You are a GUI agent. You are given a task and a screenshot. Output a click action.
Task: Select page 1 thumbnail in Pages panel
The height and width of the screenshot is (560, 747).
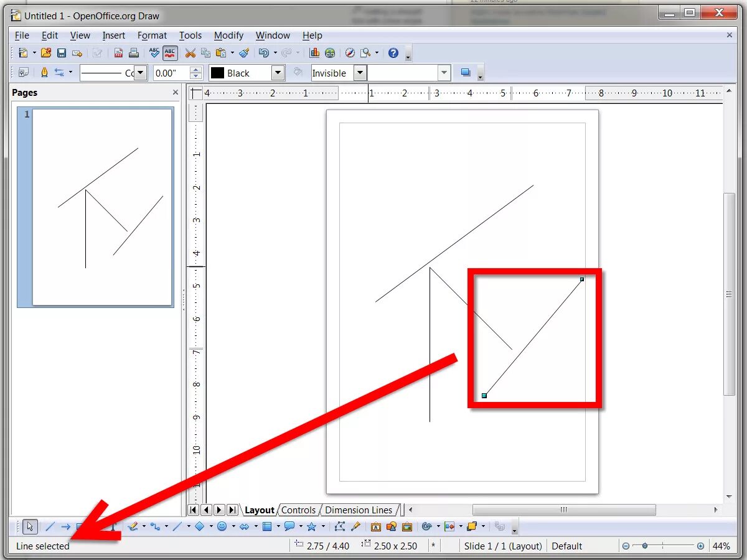click(x=102, y=207)
